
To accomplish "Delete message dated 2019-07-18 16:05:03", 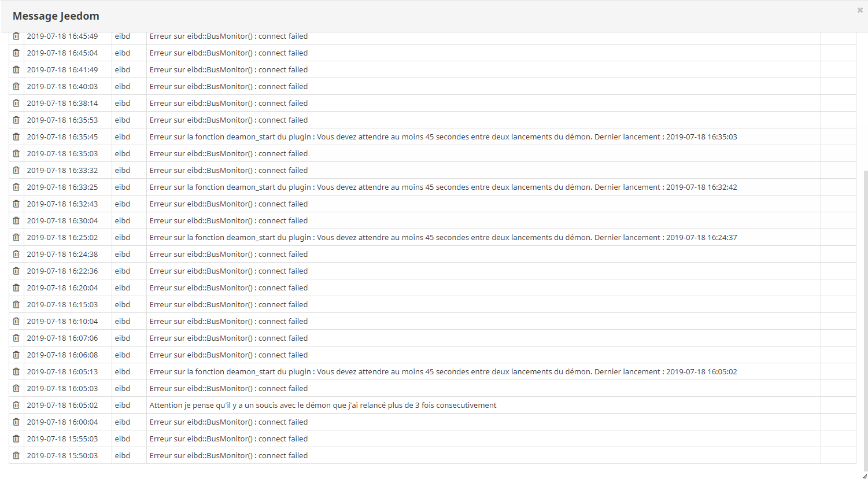I will (x=16, y=388).
